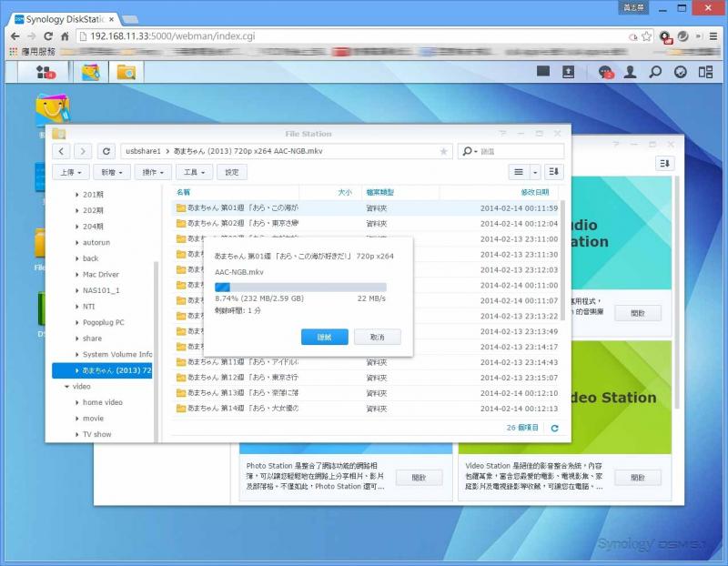Open the 操作 dropdown menu
728x566 pixels.
point(153,172)
